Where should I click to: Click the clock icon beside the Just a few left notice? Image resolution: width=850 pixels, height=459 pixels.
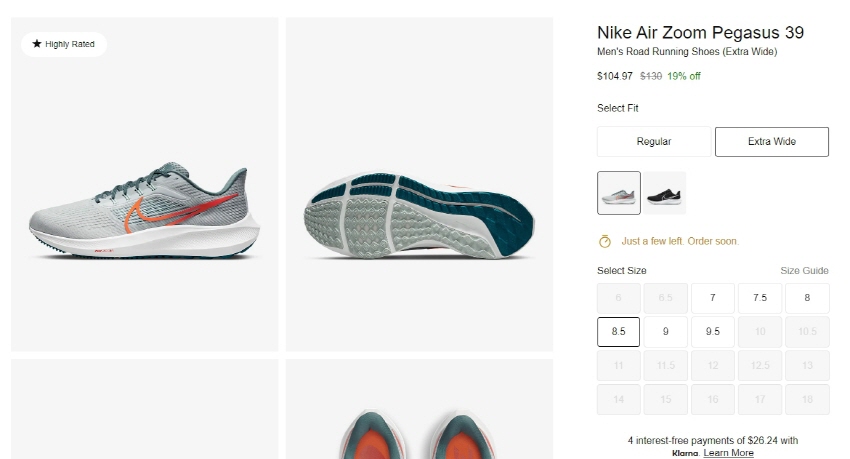tap(604, 241)
